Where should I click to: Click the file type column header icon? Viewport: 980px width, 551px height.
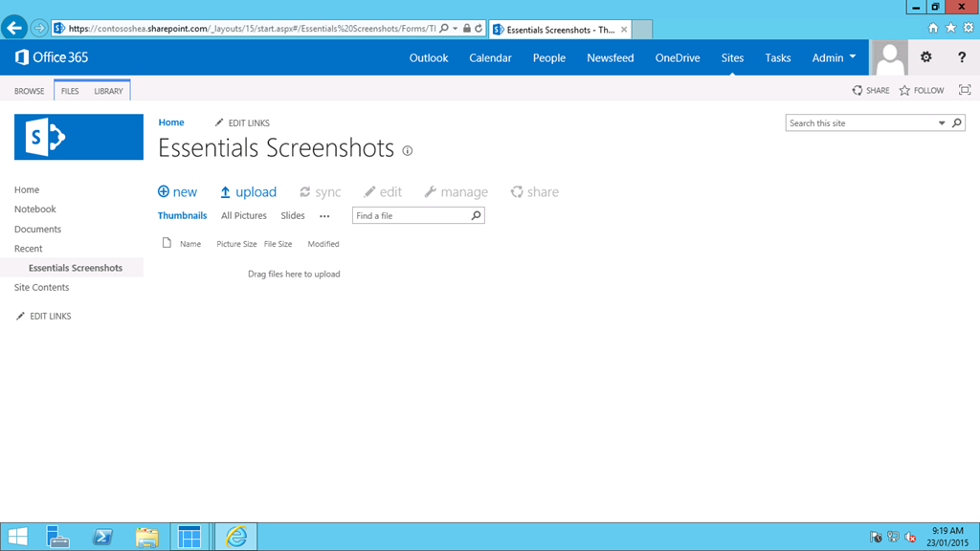(167, 243)
